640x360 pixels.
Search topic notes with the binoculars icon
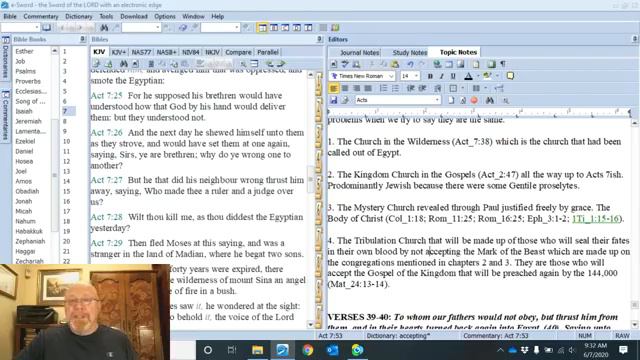[x=490, y=100]
